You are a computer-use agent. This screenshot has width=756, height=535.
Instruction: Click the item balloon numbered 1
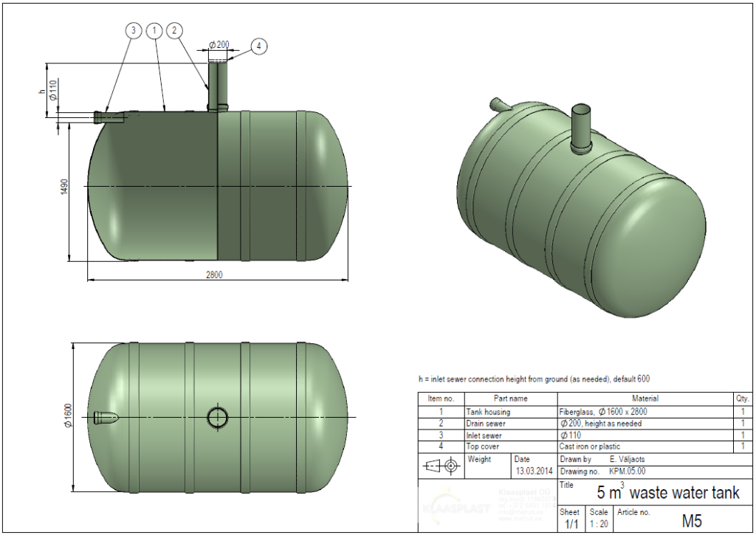(154, 31)
